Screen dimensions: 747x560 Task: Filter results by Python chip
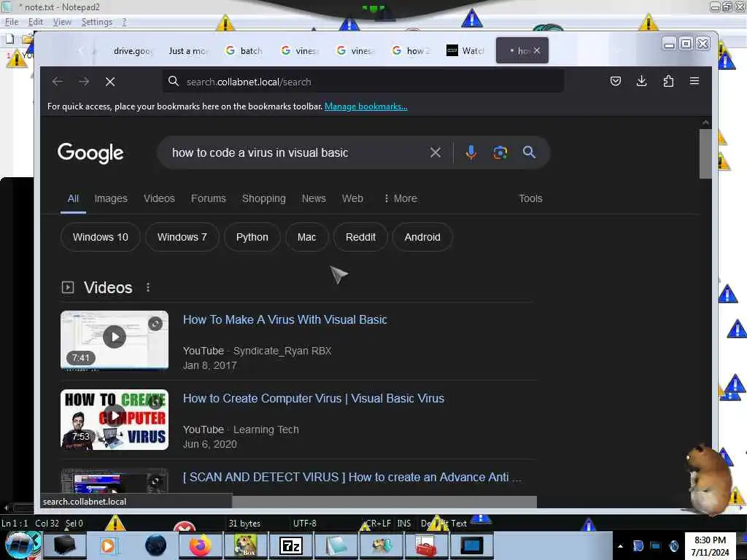tap(252, 237)
